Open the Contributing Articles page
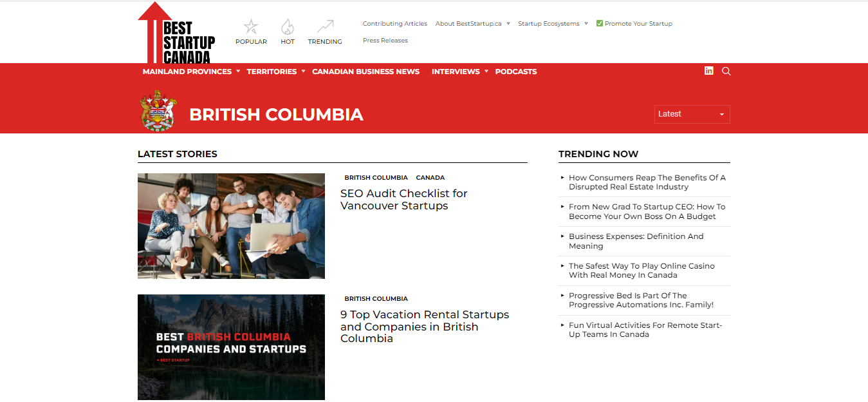This screenshot has height=402, width=868. pyautogui.click(x=394, y=23)
